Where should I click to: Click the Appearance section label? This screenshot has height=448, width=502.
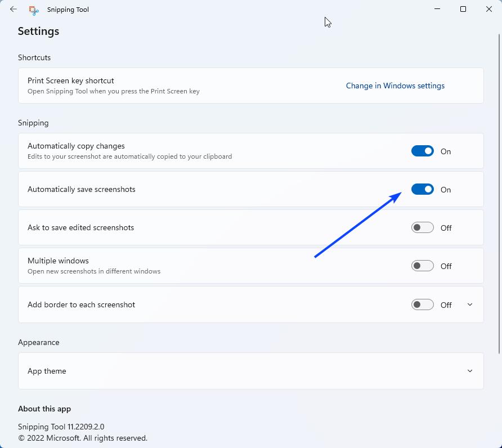point(39,342)
